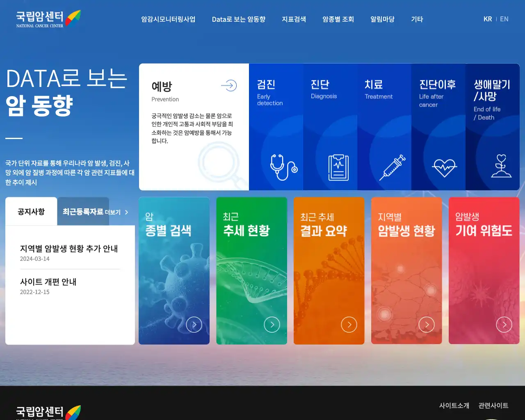Screen dimensions: 525x420
Task: Click the chevron on 암발생 기여 위험도 card
Action: 504,324
